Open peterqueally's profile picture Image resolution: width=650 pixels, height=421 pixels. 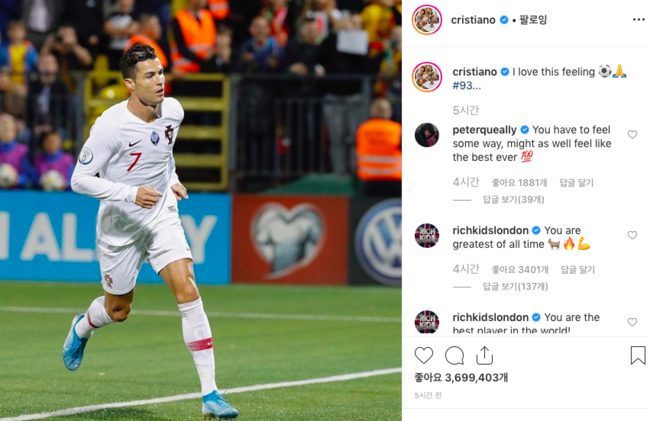tap(427, 135)
